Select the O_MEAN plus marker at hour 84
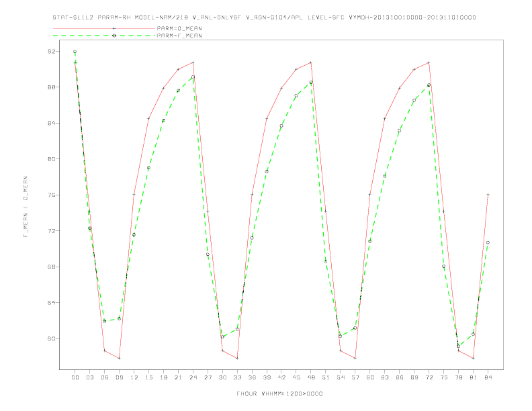 (x=488, y=195)
